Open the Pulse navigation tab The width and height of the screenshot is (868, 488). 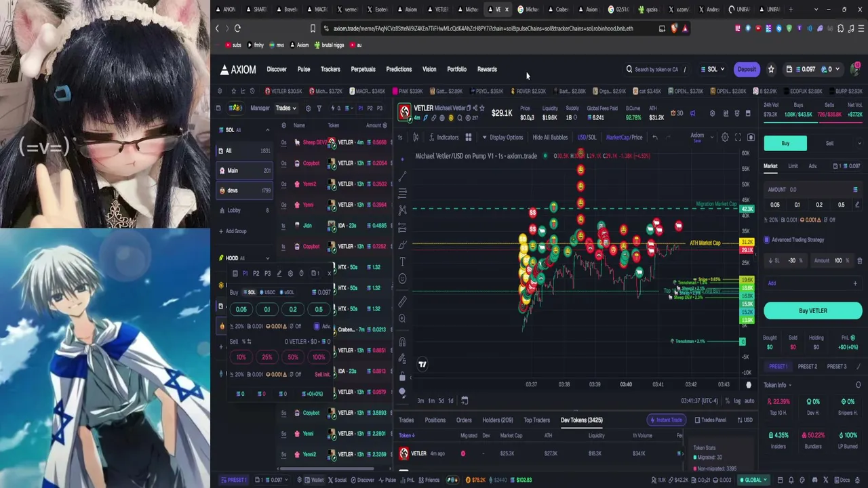point(304,69)
